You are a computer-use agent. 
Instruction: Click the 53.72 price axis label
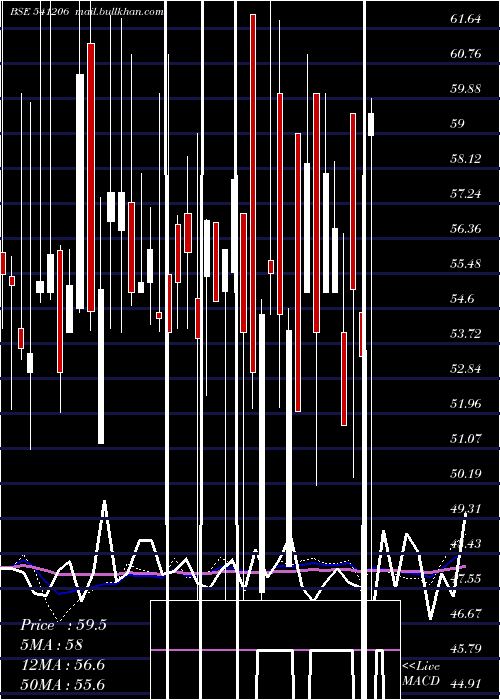coord(466,333)
